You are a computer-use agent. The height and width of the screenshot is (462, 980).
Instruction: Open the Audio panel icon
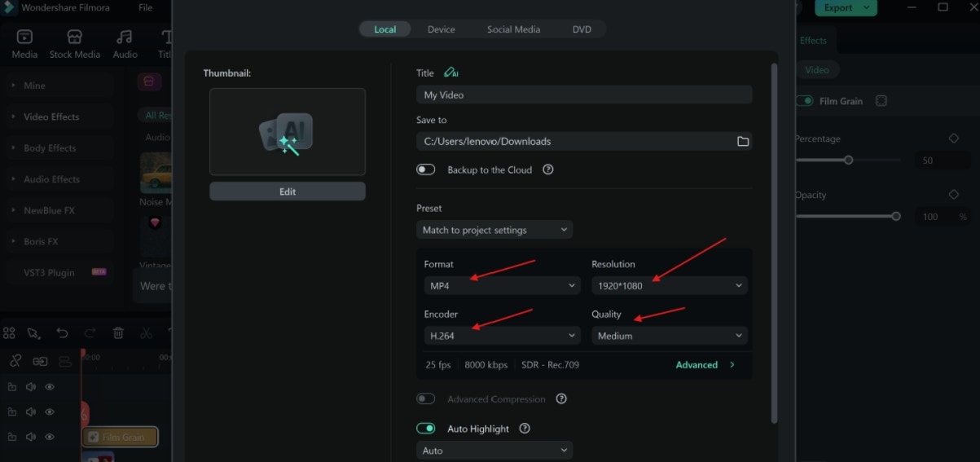click(125, 37)
